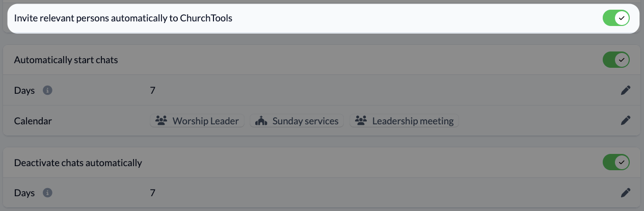
Task: Click the Invite relevant persons automatically label
Action: [123, 18]
